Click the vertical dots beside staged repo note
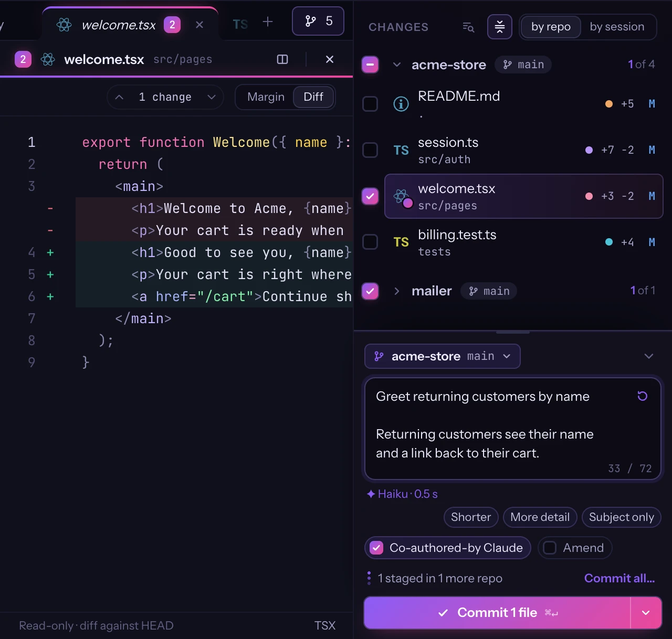 coord(369,578)
